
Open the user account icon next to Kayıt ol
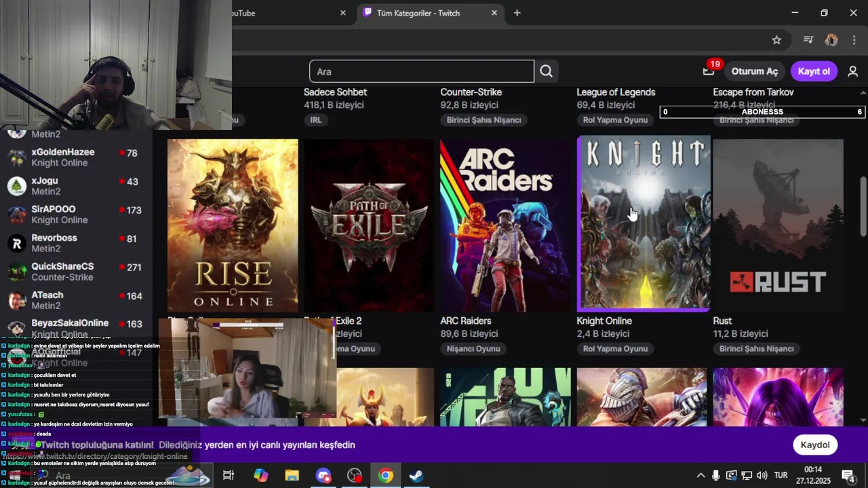pos(853,71)
